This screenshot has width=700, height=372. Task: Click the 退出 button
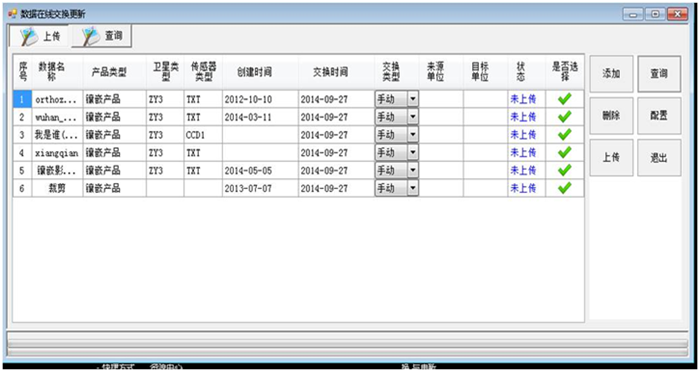[x=659, y=158]
